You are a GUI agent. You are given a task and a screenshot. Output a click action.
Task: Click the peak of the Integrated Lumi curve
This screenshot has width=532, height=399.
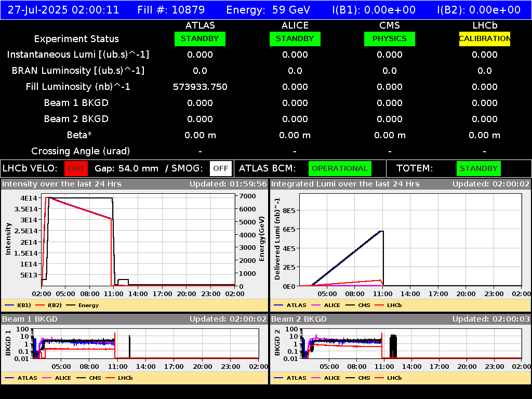pos(381,231)
